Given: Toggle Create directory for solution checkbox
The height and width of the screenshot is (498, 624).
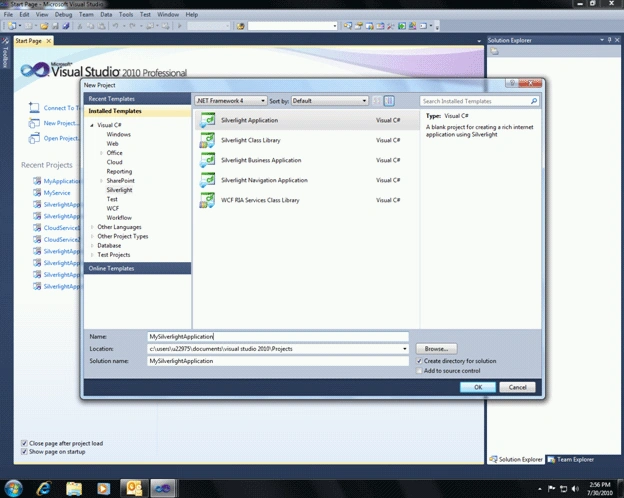Looking at the screenshot, I should [x=419, y=361].
